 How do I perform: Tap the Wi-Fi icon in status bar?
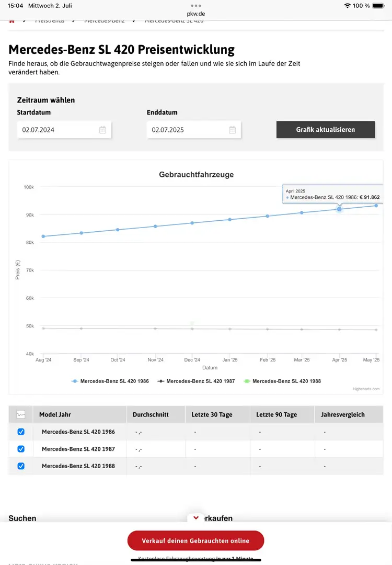coord(348,6)
